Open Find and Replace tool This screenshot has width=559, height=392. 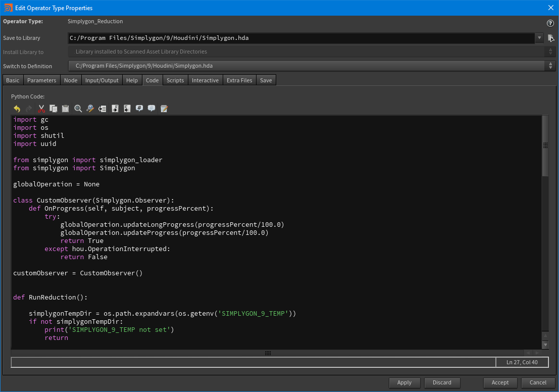point(90,109)
